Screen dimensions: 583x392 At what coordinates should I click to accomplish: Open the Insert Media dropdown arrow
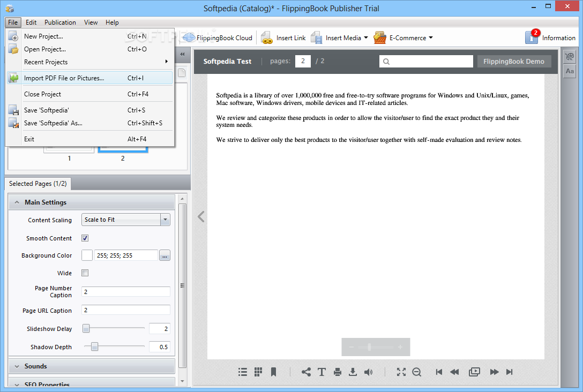click(366, 37)
